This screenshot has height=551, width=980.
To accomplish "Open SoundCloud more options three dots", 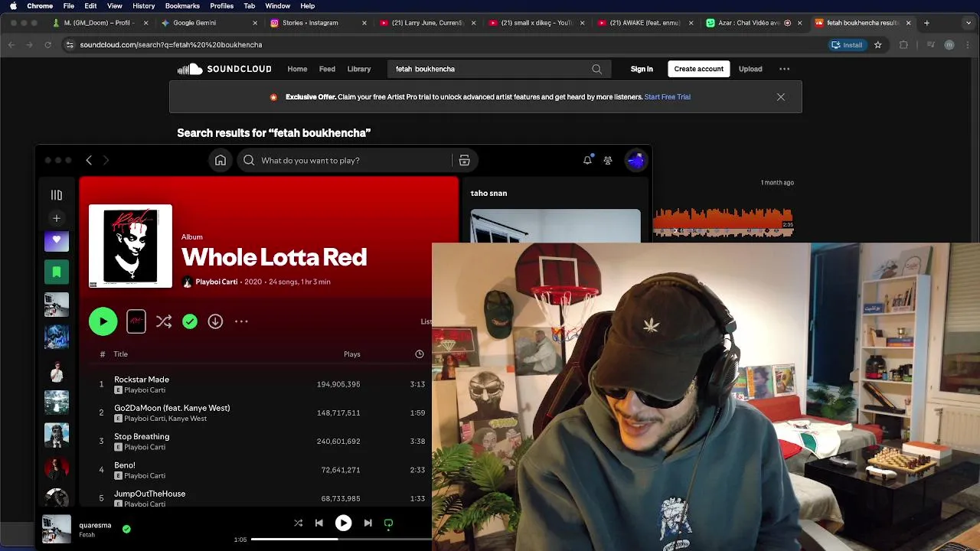I will (x=784, y=69).
